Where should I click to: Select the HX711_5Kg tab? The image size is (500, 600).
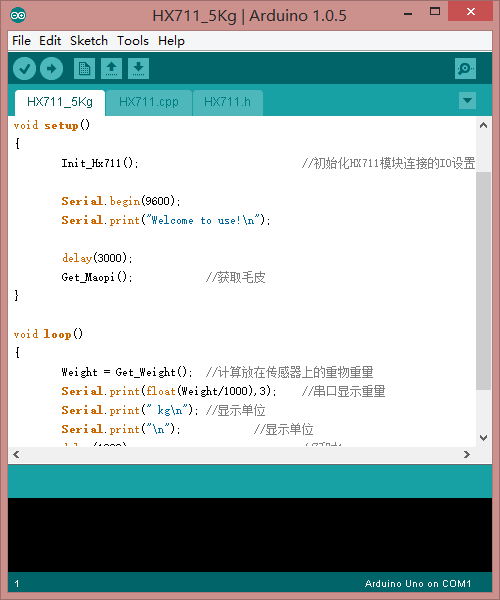coord(60,103)
